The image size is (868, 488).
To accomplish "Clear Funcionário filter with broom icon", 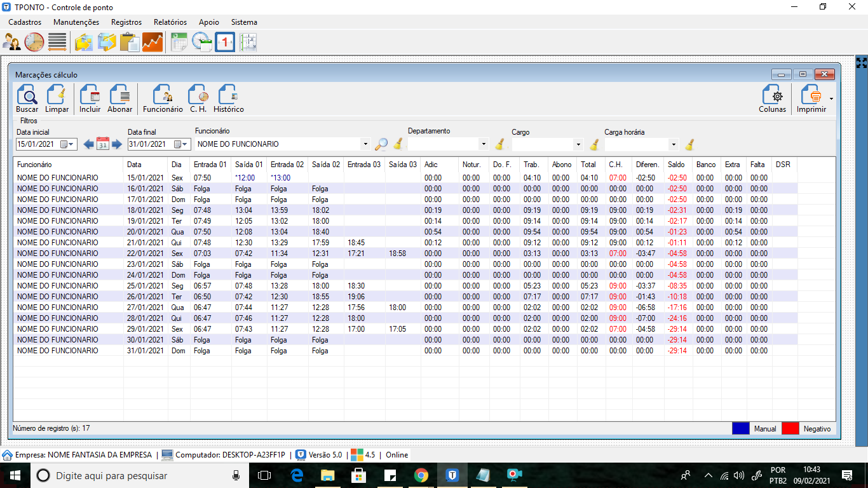I will click(x=398, y=144).
